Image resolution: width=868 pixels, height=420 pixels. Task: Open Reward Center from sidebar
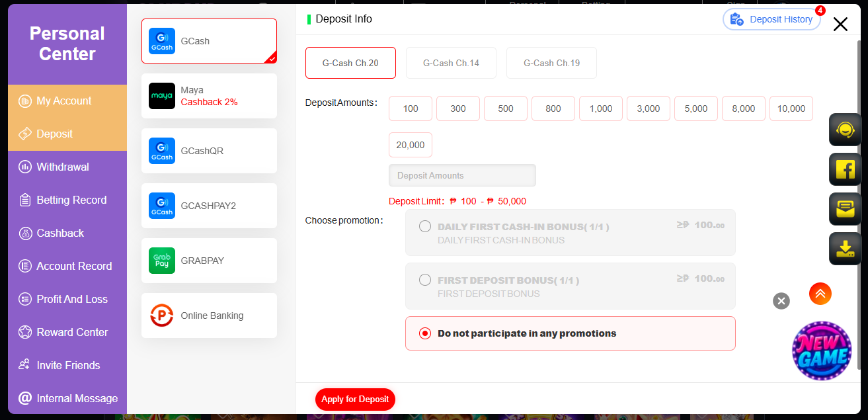72,332
